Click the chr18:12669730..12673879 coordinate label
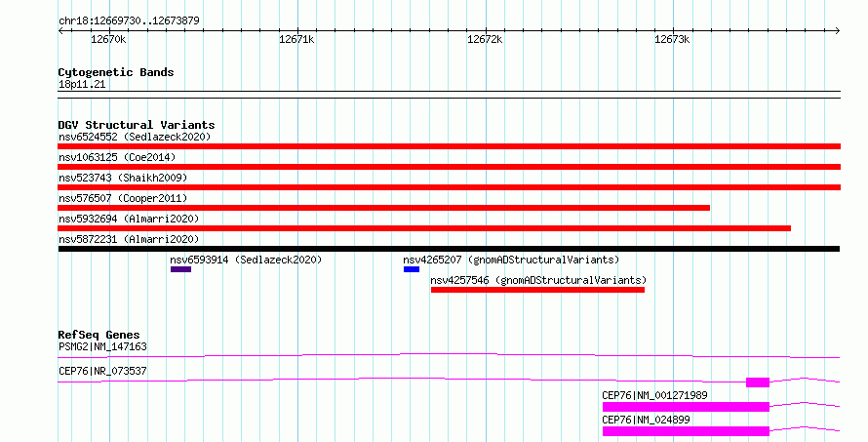Image resolution: width=868 pixels, height=442 pixels. point(129,21)
